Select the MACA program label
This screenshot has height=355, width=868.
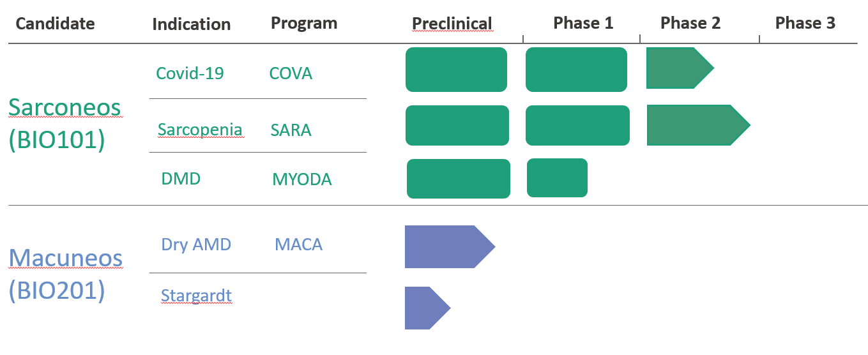click(298, 245)
